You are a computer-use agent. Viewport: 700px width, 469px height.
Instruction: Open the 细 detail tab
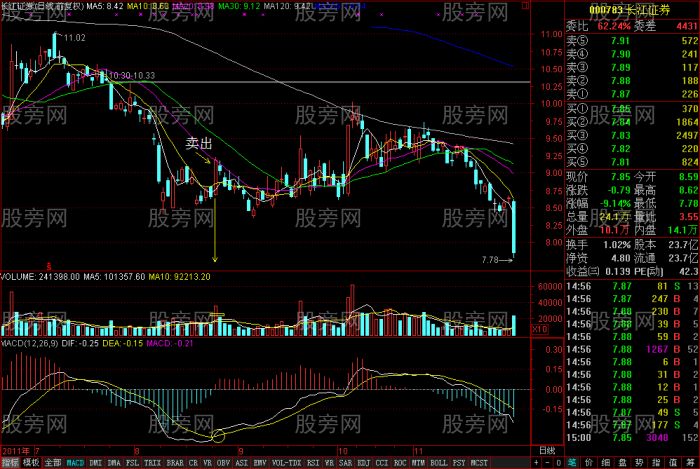tap(606, 463)
